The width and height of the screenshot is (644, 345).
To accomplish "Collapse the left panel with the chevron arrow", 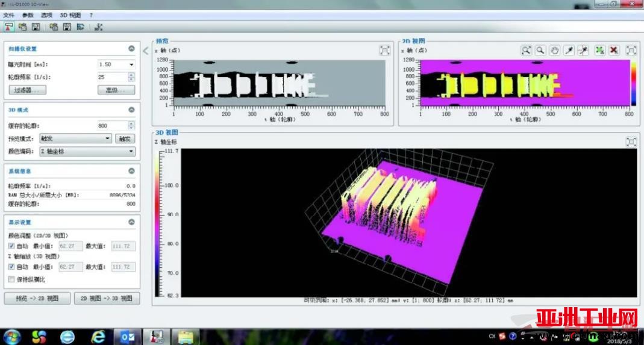I will click(145, 51).
